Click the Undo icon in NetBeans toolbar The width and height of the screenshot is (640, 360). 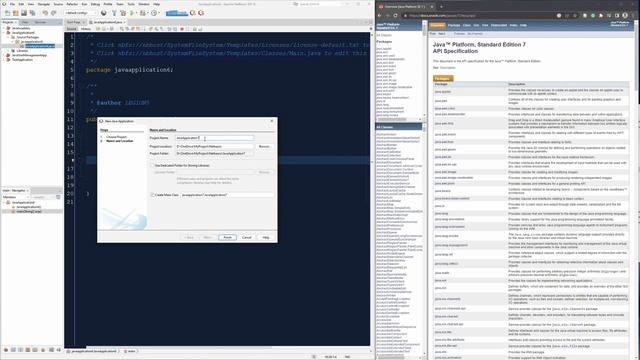coord(45,13)
